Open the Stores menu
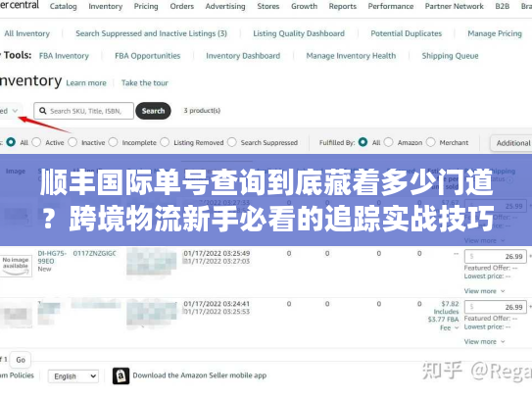The height and width of the screenshot is (400, 532). pyautogui.click(x=268, y=6)
